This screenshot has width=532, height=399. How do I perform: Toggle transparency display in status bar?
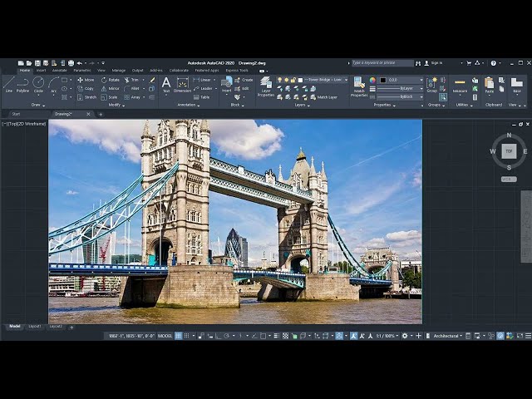click(x=285, y=336)
